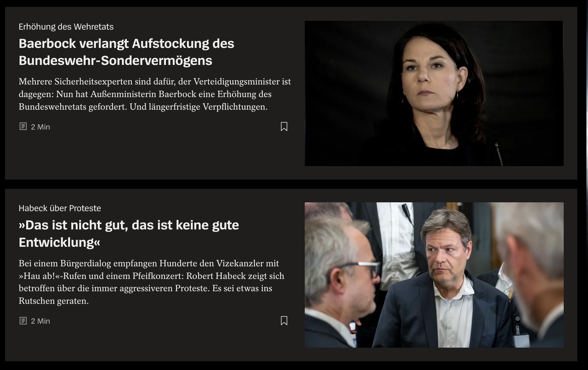The height and width of the screenshot is (370, 588).
Task: Click teaser text starting 'Mehrere Sicherheitsexperten sind dafür'
Action: coord(155,94)
